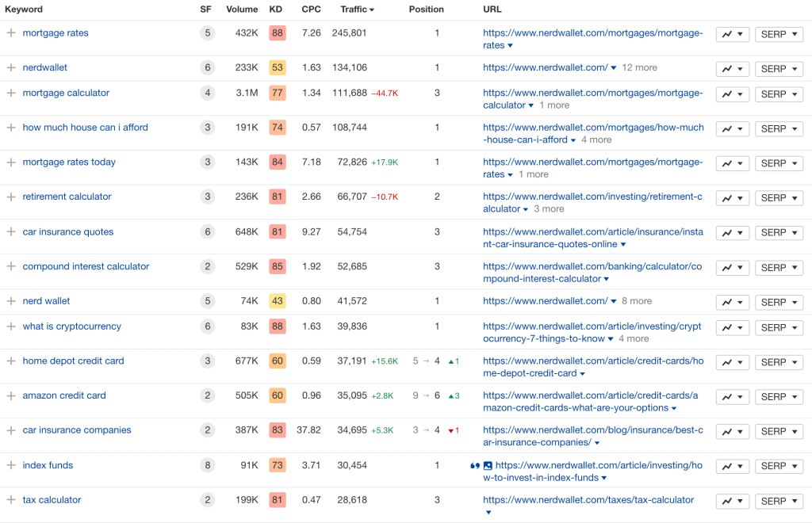
Task: Click the KD score 88 for mortgage rates
Action: coord(278,33)
